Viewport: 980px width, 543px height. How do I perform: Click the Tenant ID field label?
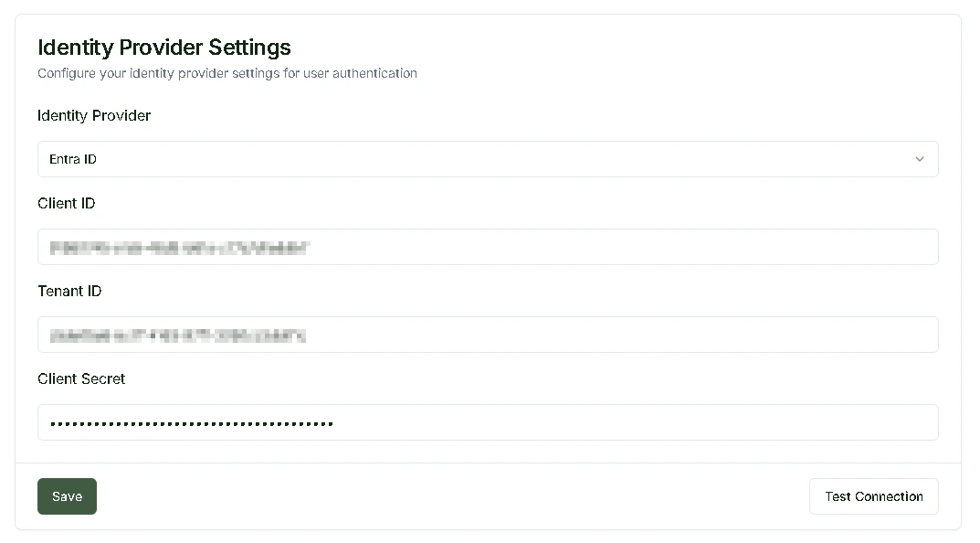(x=69, y=291)
